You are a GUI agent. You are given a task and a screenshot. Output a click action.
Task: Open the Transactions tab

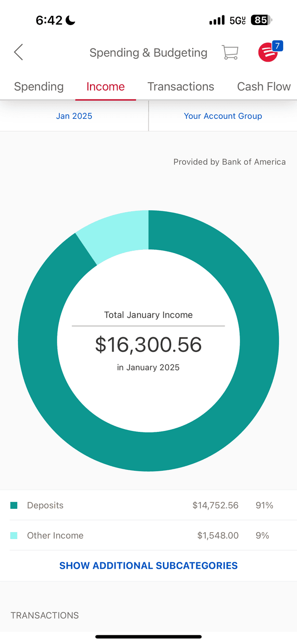[181, 87]
